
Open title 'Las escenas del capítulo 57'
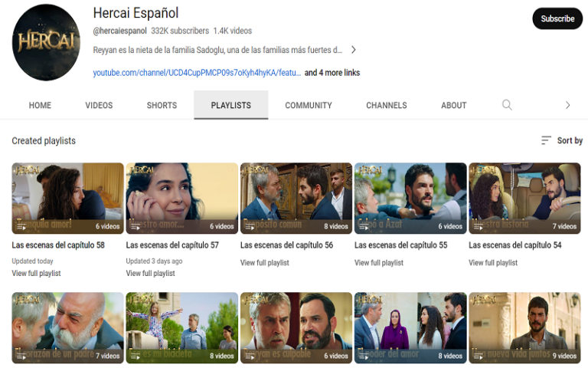pyautogui.click(x=172, y=245)
